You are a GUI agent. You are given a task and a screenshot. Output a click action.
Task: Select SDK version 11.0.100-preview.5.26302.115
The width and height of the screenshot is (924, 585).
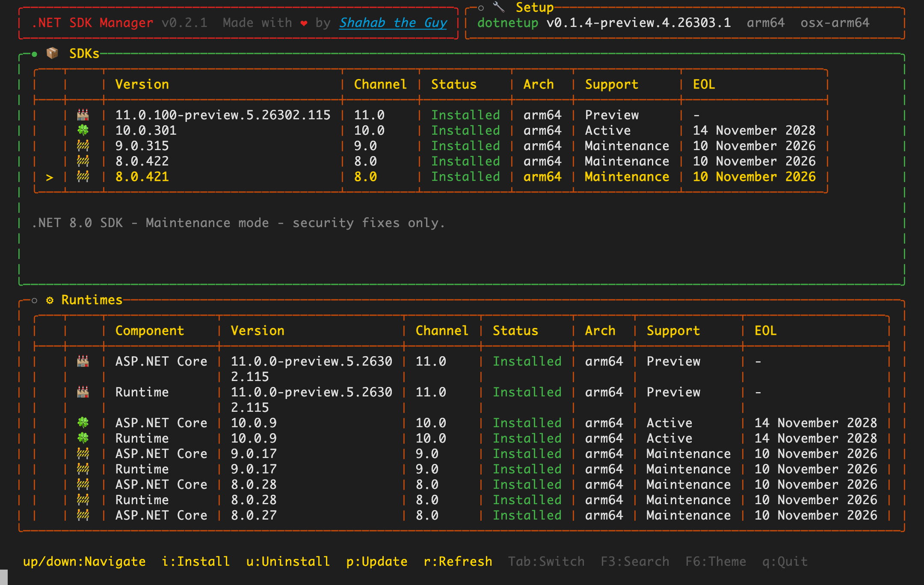click(x=223, y=115)
